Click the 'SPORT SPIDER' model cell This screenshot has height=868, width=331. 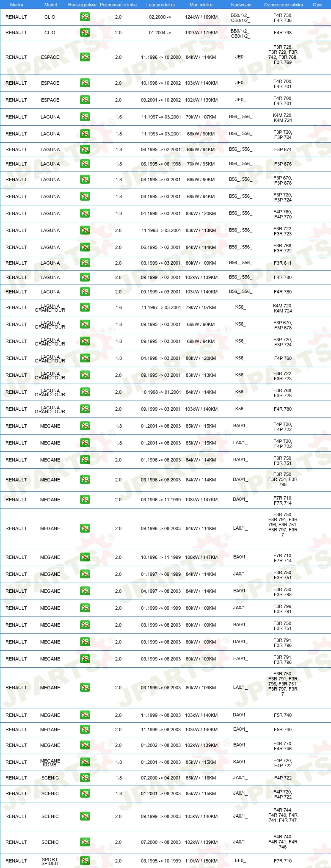[50, 861]
